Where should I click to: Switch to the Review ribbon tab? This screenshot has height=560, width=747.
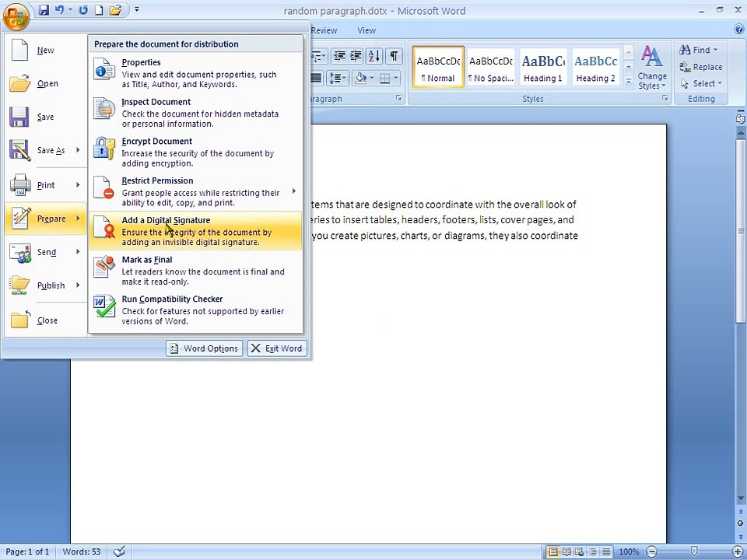point(324,30)
